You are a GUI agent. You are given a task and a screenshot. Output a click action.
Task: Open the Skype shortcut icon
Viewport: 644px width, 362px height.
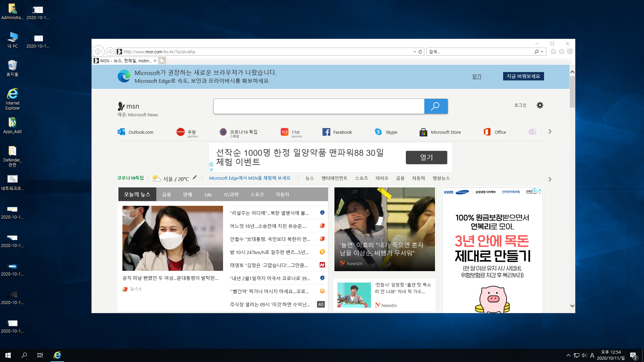click(378, 132)
